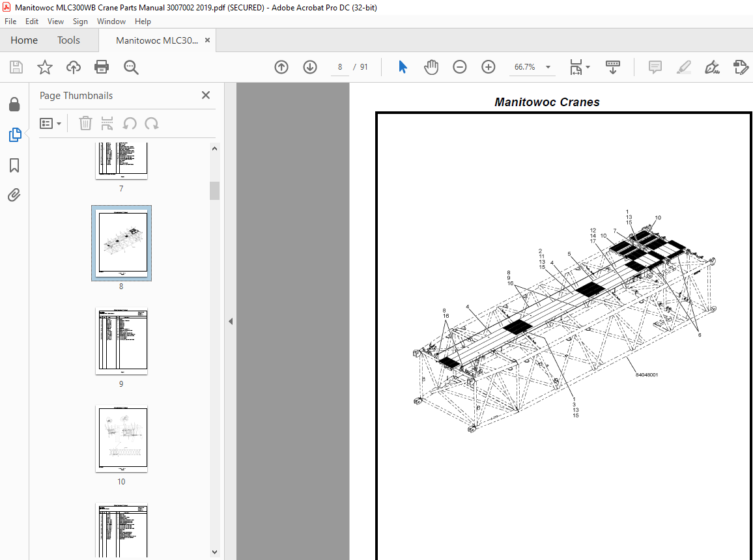Open the Sign menu

pos(80,21)
